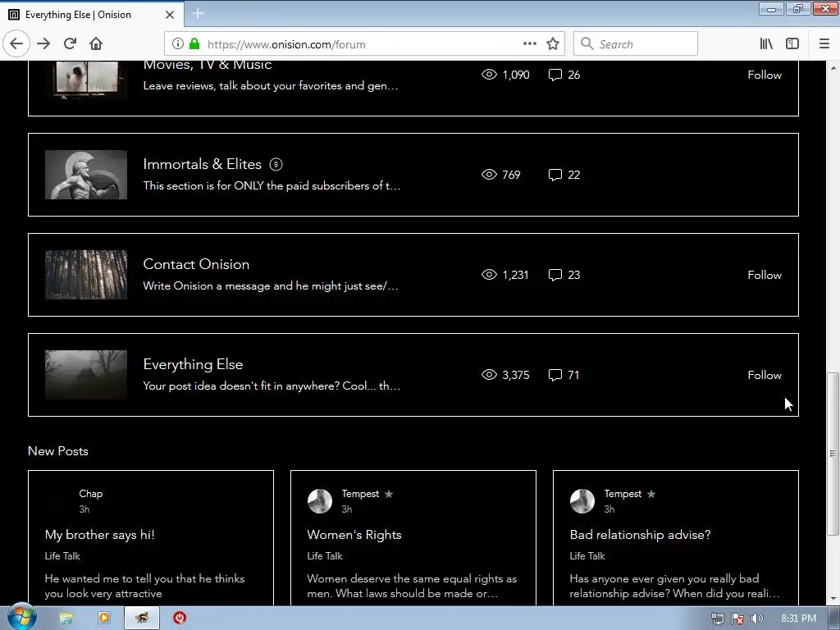Click the paid-section dollar badge by Immortals & Elites
This screenshot has height=630, width=840.
276,164
